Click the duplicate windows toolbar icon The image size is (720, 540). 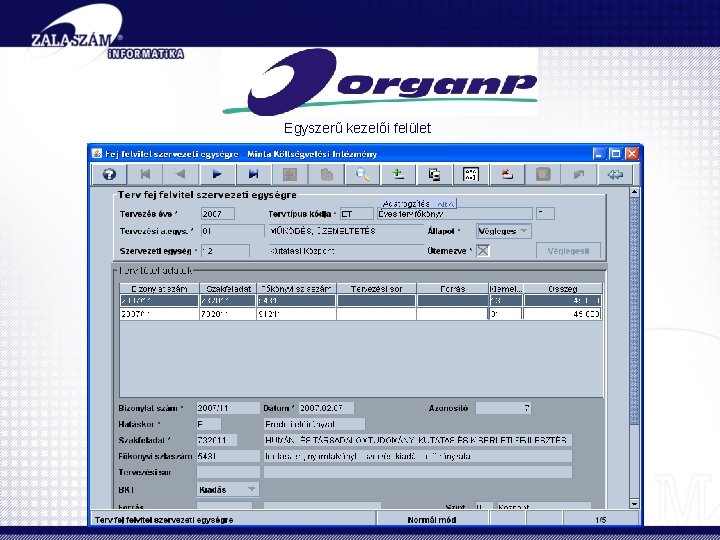point(434,174)
